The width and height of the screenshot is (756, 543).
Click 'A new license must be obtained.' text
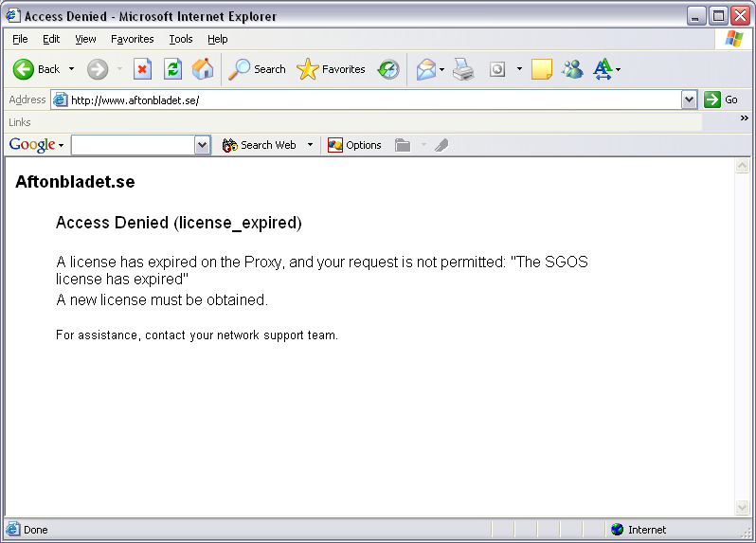click(x=162, y=300)
